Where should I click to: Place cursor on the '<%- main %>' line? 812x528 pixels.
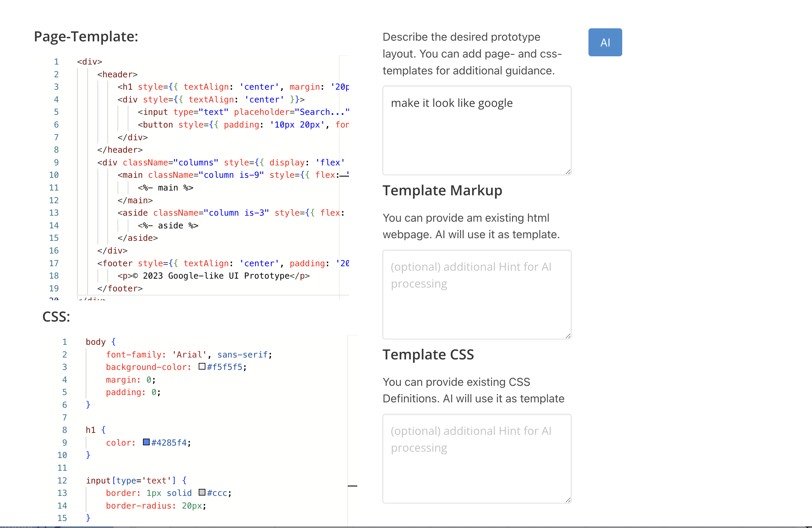[166, 188]
